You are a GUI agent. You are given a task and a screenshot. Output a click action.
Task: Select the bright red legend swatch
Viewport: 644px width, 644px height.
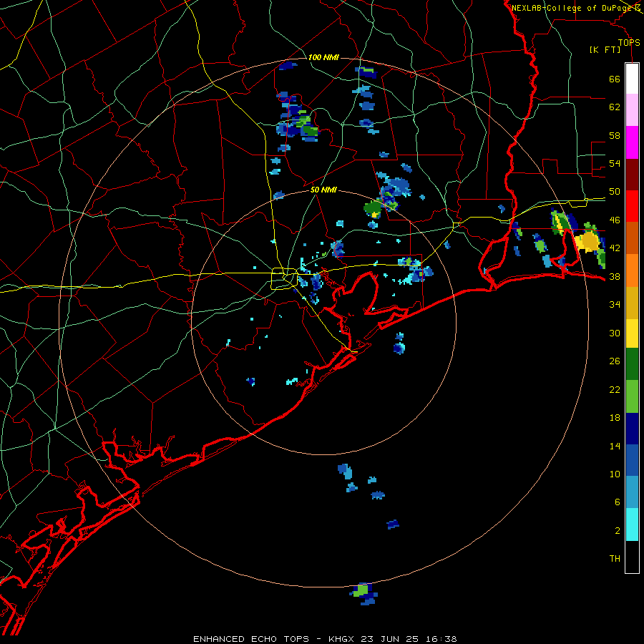point(632,206)
